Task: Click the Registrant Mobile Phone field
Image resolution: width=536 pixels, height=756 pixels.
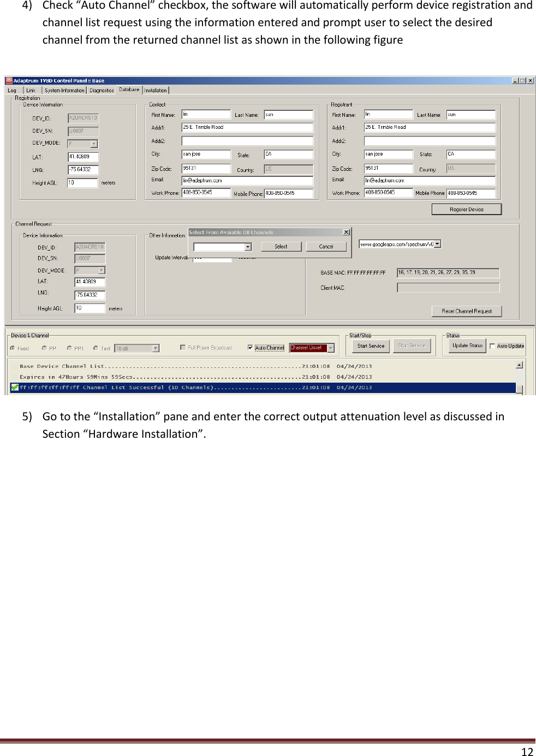Action: 471,193
